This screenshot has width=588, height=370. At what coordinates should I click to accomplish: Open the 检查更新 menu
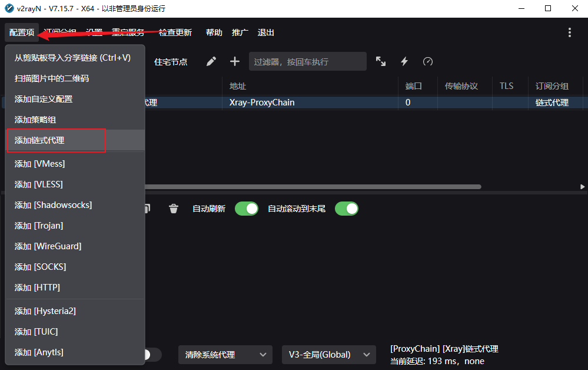(x=175, y=32)
